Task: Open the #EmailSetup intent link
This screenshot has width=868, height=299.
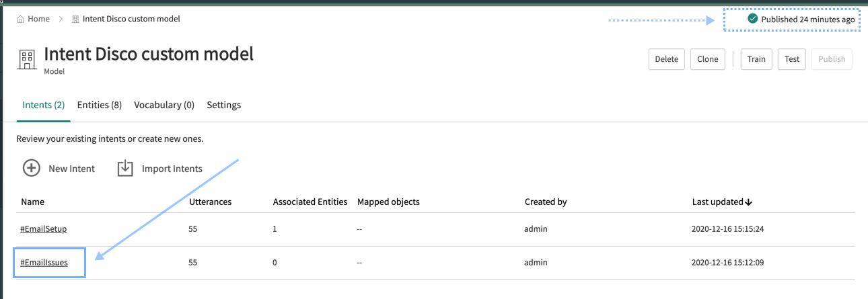Action: coord(43,229)
